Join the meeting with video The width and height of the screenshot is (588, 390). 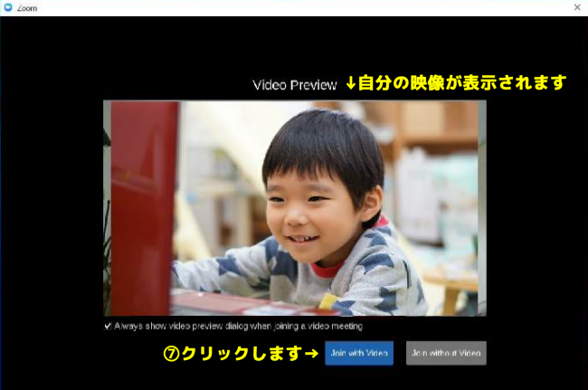[359, 353]
